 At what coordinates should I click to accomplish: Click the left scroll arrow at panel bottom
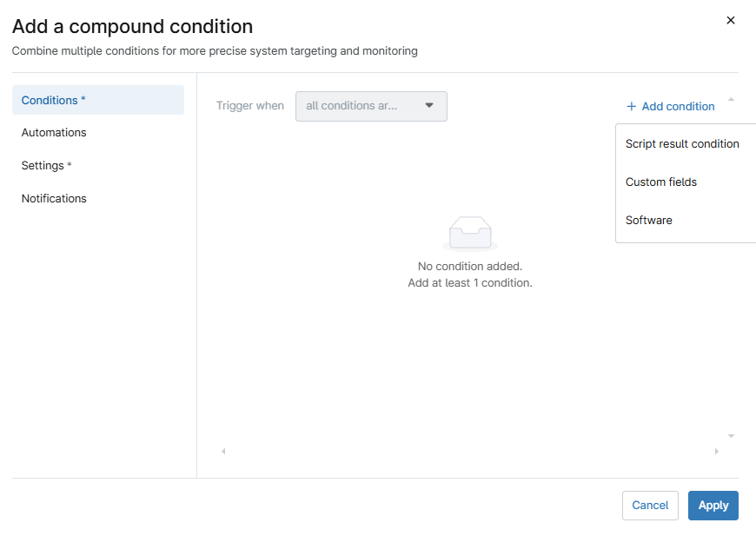pos(223,451)
